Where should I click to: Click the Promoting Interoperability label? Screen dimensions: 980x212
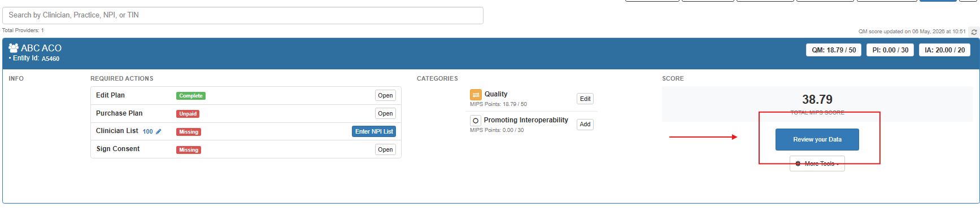coord(526,120)
